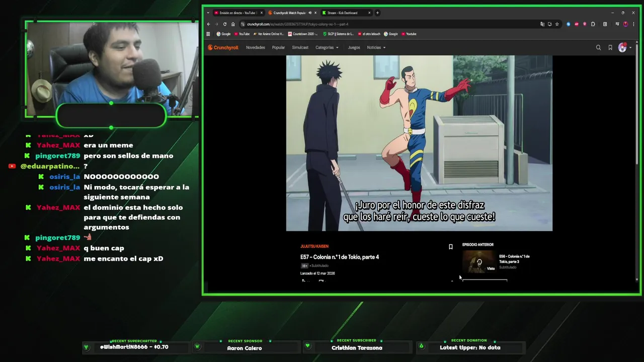Click the E57 episode title text
The width and height of the screenshot is (644, 362).
340,257
